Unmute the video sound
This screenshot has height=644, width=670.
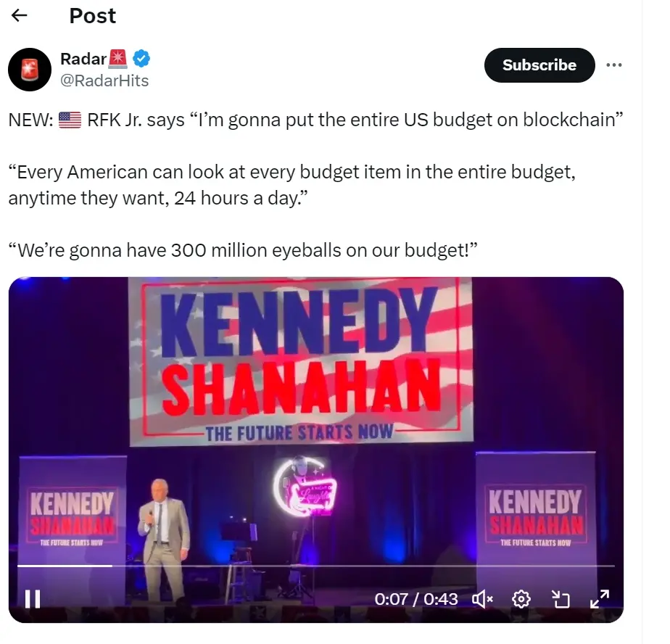(483, 599)
